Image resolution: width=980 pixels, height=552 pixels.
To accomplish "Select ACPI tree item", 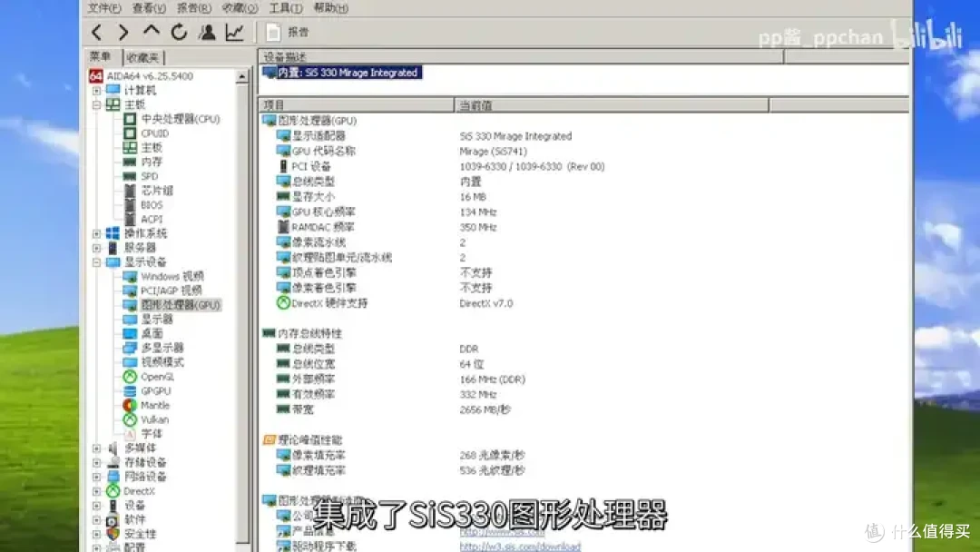I will (x=152, y=220).
